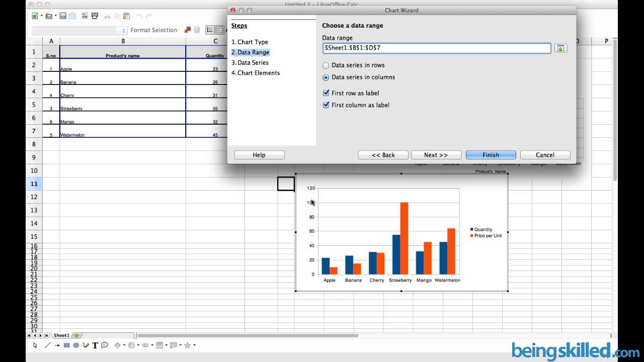Uncheck First row as label
The width and height of the screenshot is (644, 362).
pos(326,93)
